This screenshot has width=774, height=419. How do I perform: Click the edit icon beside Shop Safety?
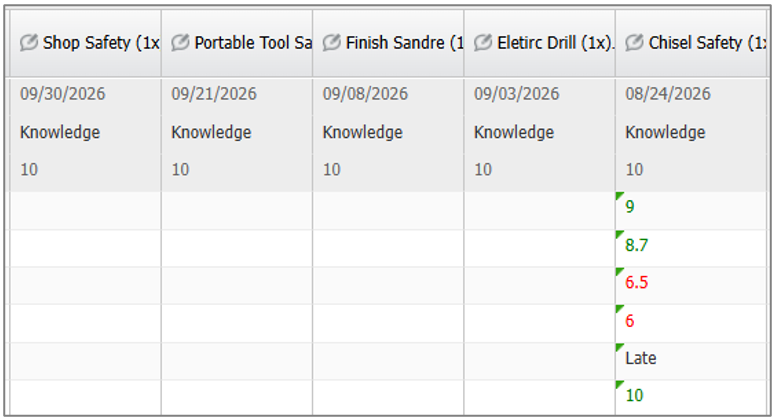pos(29,42)
